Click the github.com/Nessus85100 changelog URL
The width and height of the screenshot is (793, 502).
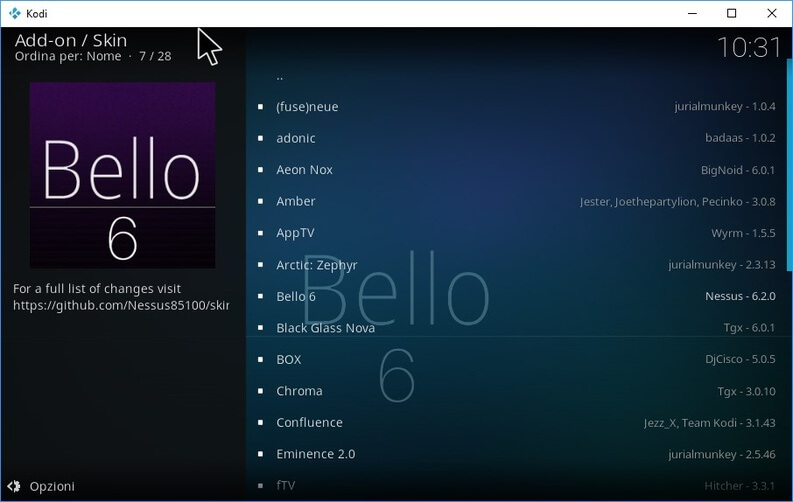tap(121, 305)
